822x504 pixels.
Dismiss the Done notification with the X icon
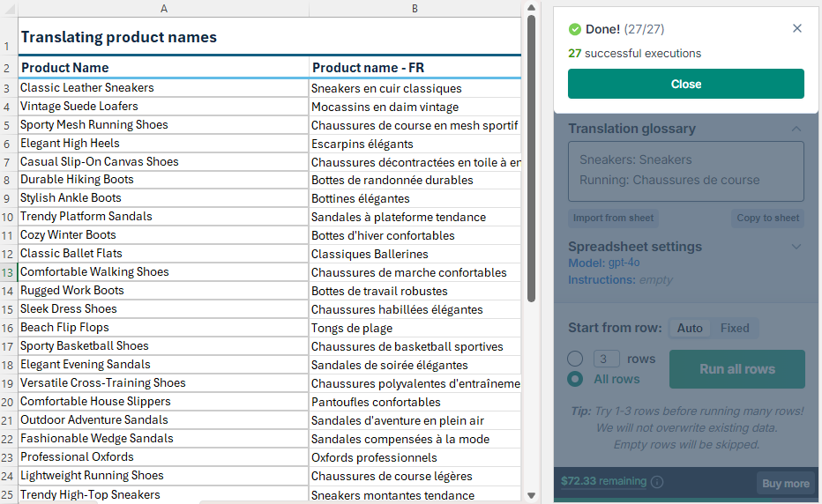[797, 28]
